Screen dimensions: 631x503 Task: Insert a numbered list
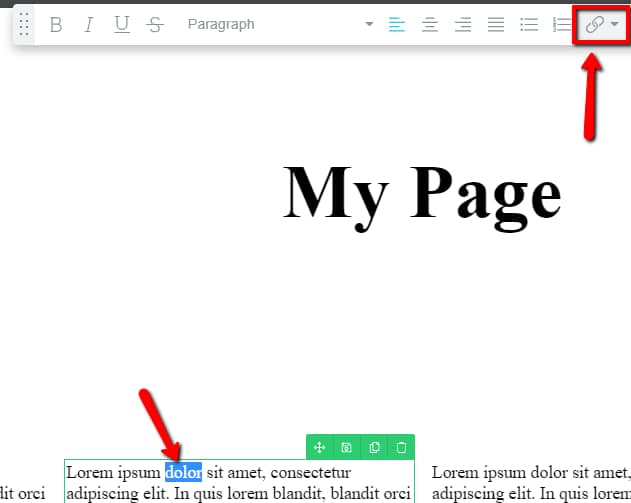tap(561, 25)
